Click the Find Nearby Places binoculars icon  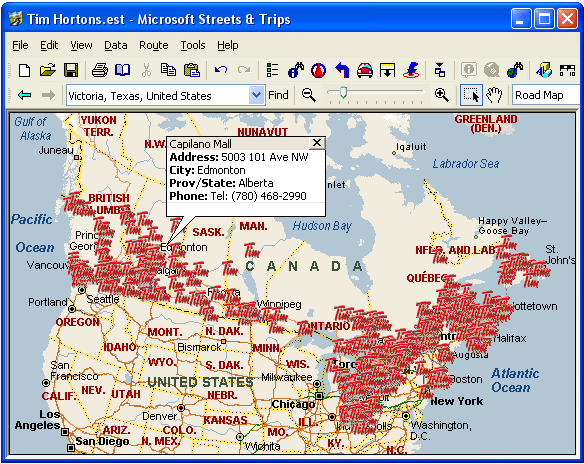click(296, 70)
